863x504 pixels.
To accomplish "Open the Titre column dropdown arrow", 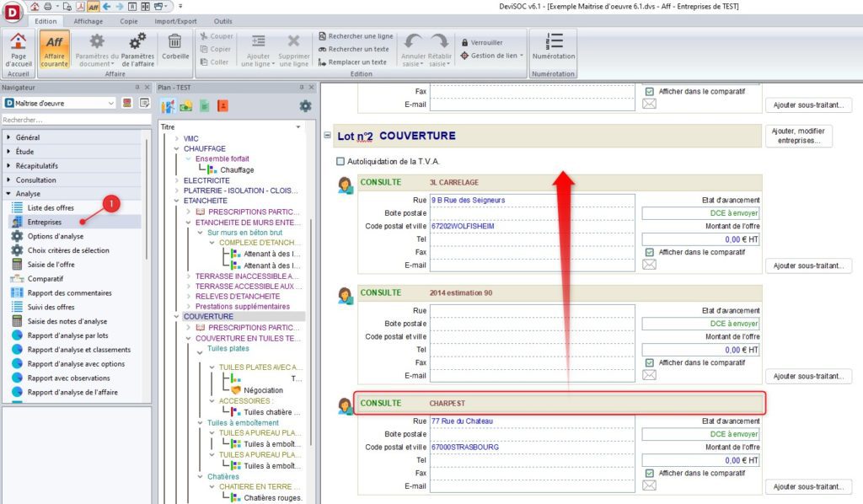I will [x=298, y=127].
